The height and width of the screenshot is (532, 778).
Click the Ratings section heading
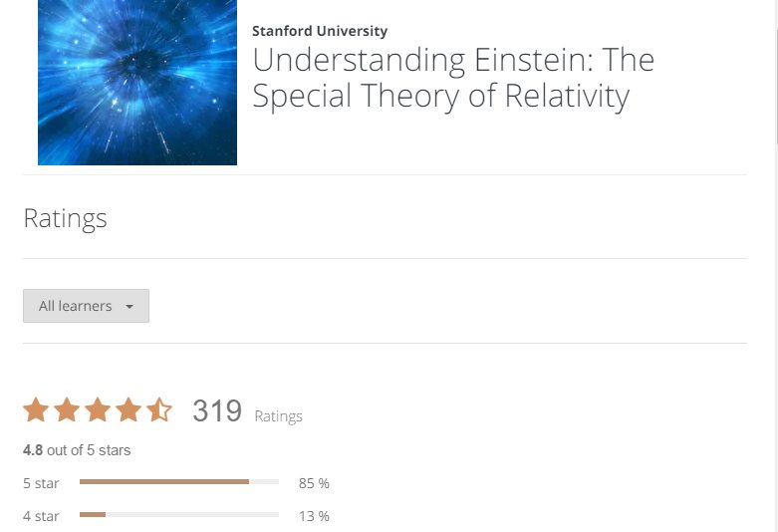pos(65,218)
